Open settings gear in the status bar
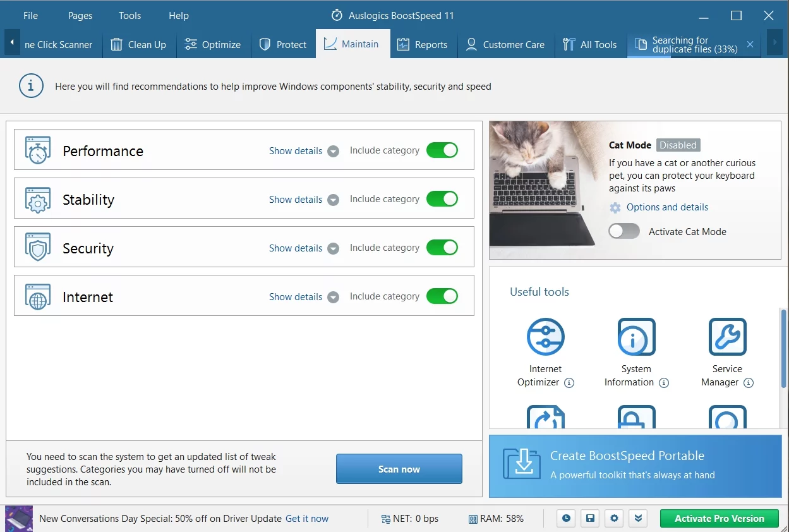Screen dimensions: 789x532 point(614,518)
